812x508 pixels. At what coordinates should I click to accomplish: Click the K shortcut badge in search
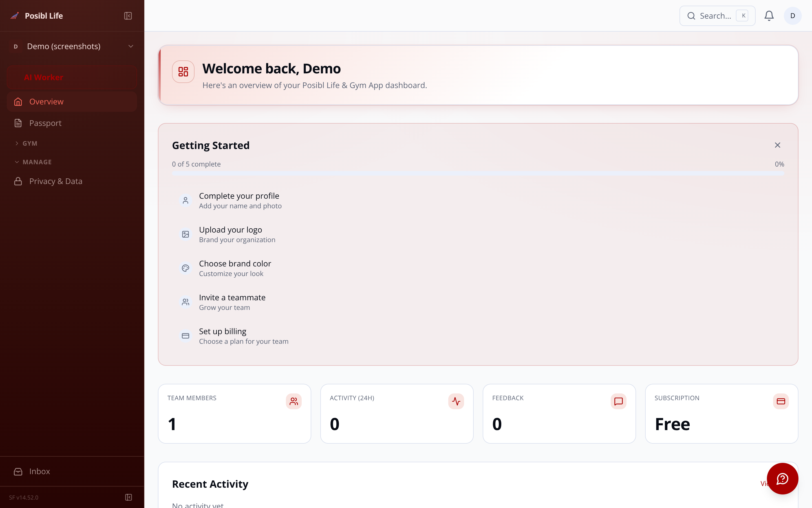click(x=742, y=16)
